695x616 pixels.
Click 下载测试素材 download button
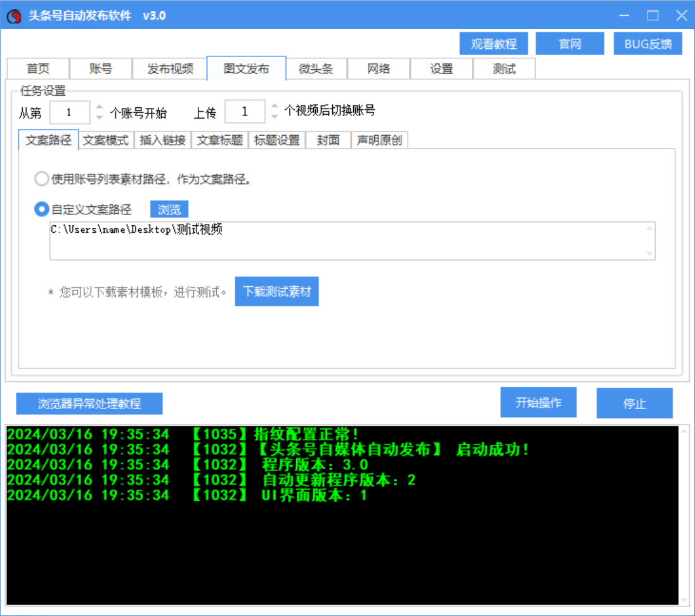276,291
